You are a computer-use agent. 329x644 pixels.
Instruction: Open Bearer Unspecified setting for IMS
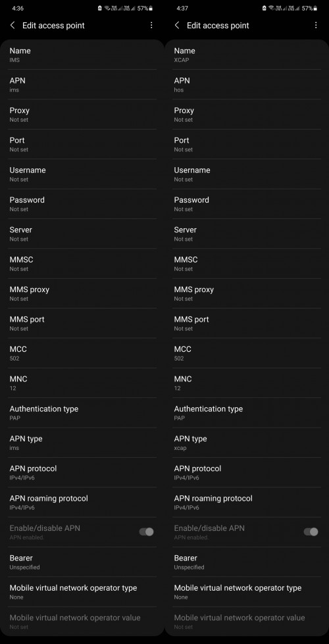[x=82, y=562]
